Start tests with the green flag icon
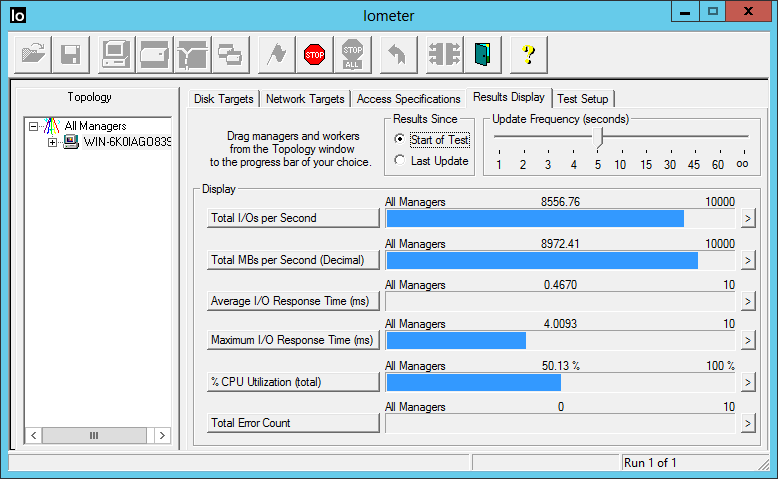 point(276,55)
